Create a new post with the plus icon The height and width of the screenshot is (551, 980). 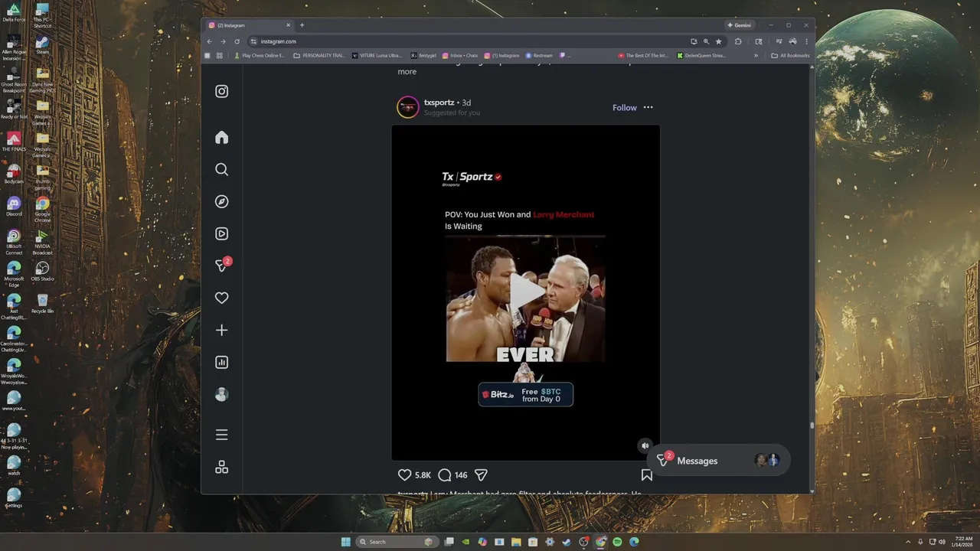(221, 330)
